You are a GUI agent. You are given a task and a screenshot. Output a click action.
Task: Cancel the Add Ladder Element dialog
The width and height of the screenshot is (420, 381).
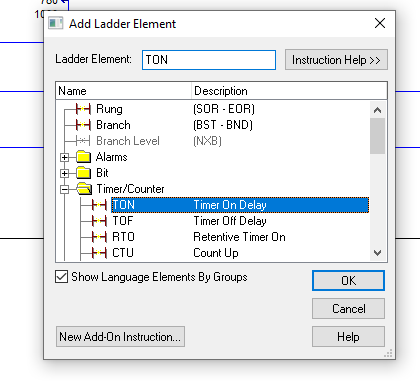click(348, 309)
